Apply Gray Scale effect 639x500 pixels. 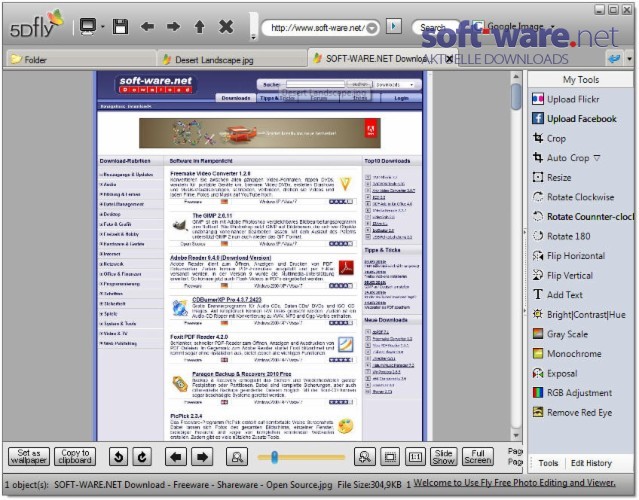[560, 334]
